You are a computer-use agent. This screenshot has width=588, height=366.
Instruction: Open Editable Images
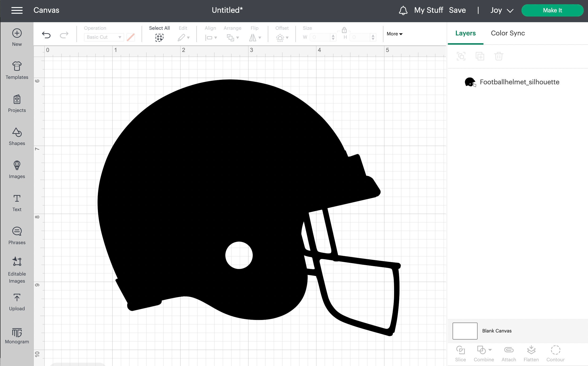[17, 270]
